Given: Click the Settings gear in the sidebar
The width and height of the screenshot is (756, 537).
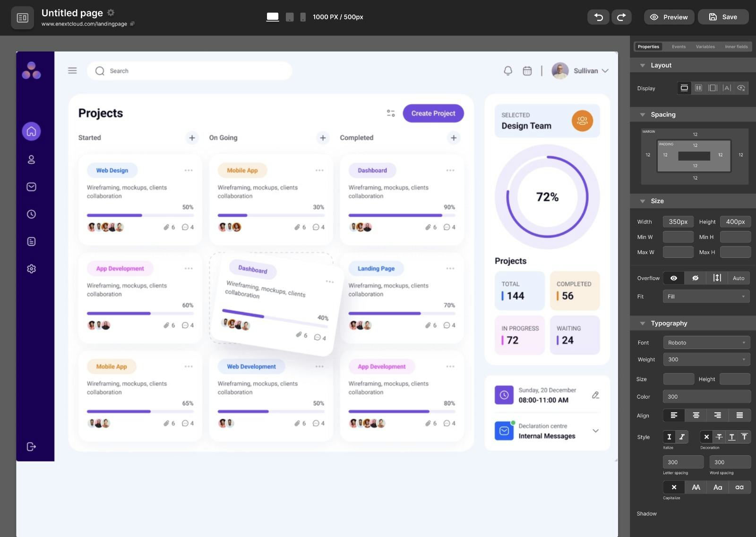Looking at the screenshot, I should point(31,268).
